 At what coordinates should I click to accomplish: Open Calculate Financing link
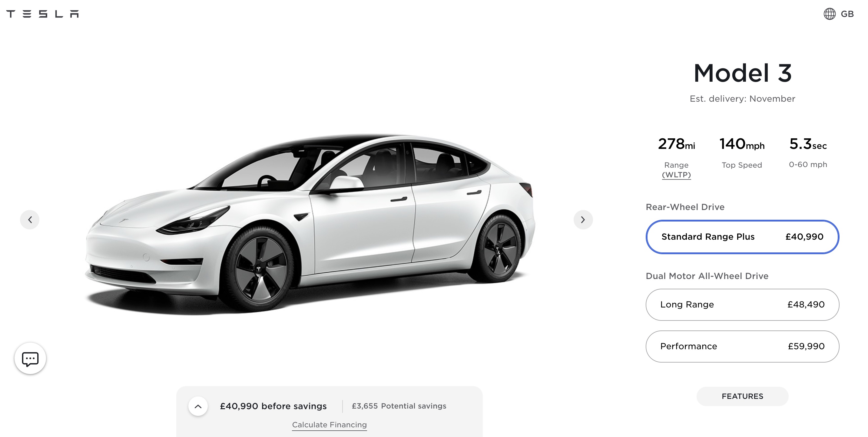pos(329,425)
